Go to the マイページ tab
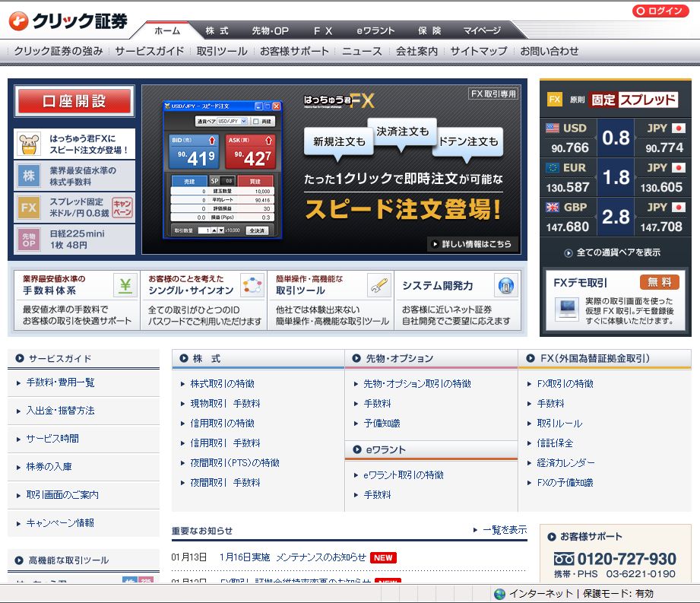Viewport: 700px width, 603px height. coord(482,31)
